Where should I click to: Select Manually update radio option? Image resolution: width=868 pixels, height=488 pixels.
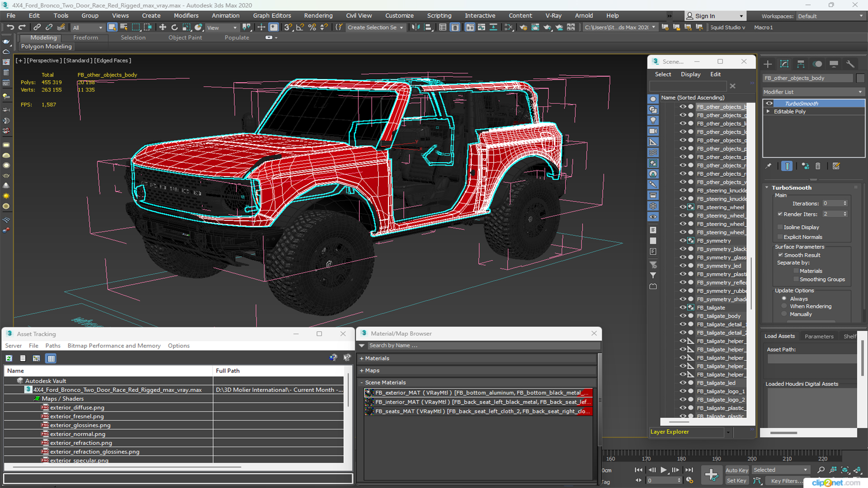784,314
